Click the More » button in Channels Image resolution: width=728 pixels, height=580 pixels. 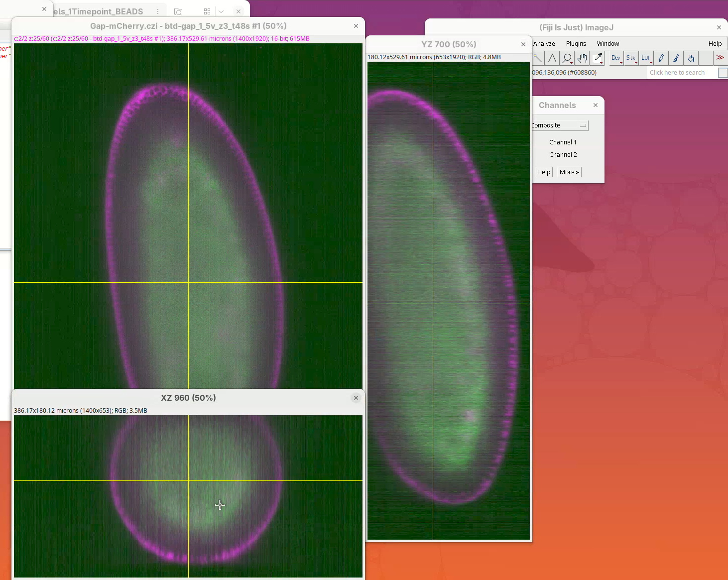[569, 172]
